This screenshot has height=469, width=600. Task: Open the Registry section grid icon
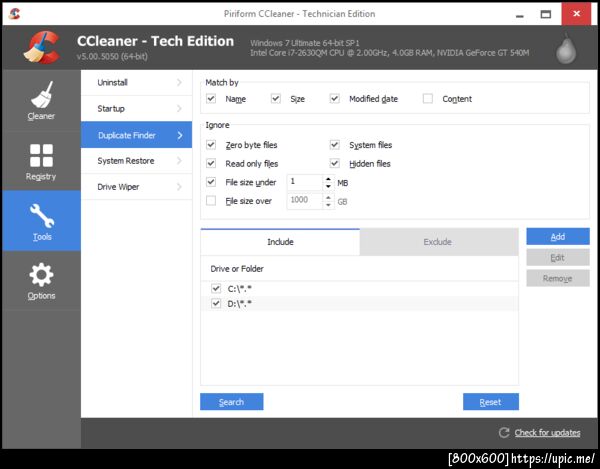(x=41, y=155)
